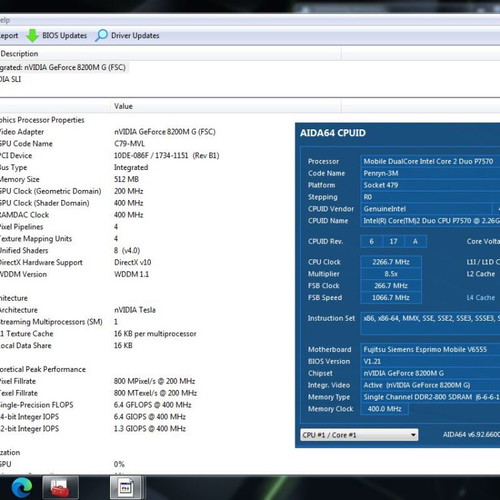Select the 1.3 GIOPS @ 400 MHz value
500x500 pixels.
(x=150, y=429)
